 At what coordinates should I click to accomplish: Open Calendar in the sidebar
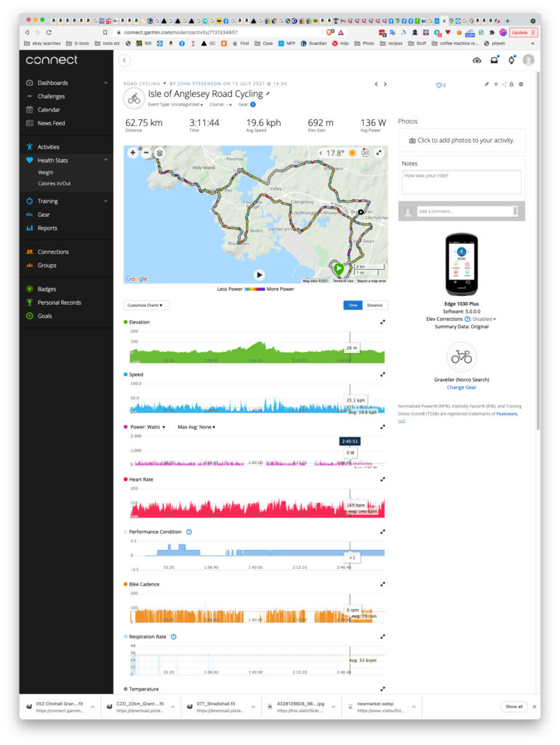click(49, 109)
